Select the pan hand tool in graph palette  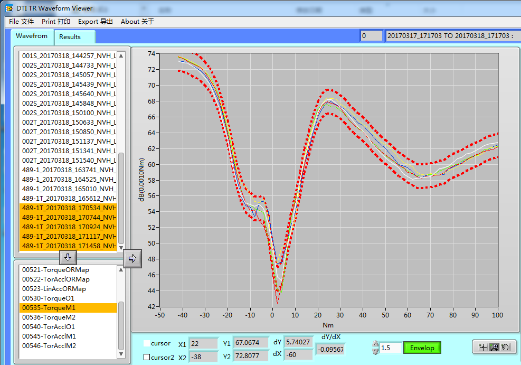[506, 347]
